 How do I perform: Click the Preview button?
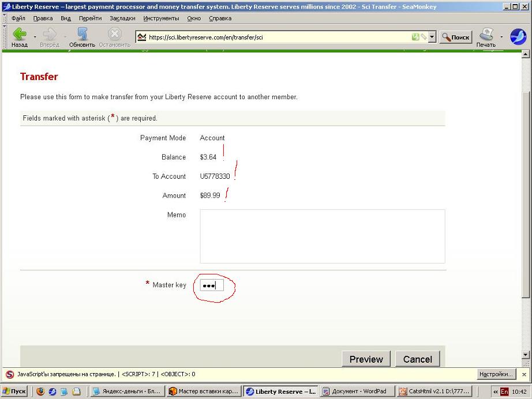[x=366, y=359]
